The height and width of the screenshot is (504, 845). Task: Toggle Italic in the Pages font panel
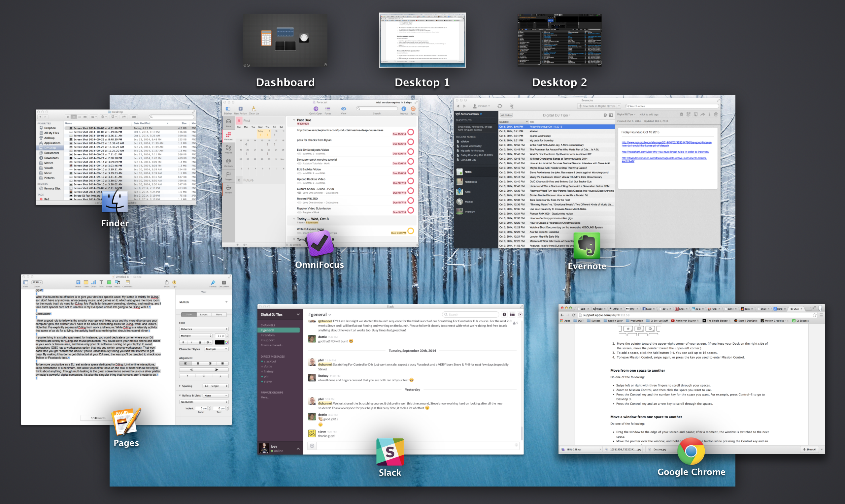click(192, 342)
